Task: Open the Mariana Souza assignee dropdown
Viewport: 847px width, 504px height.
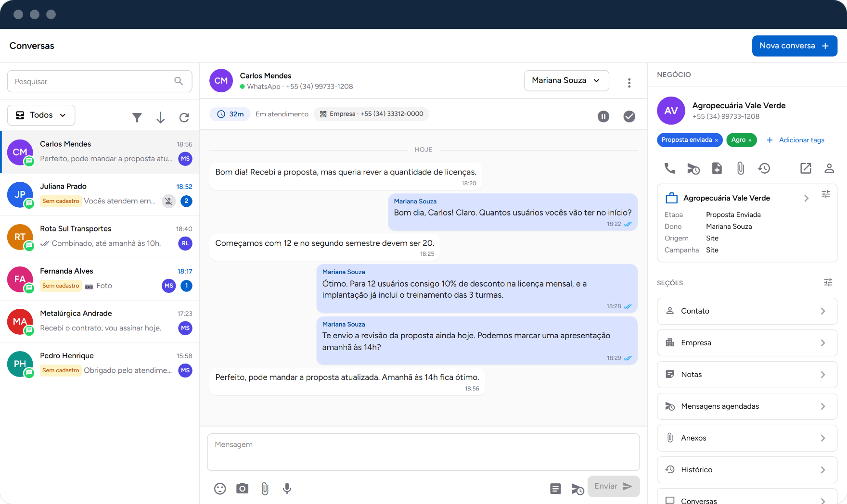Action: (566, 81)
